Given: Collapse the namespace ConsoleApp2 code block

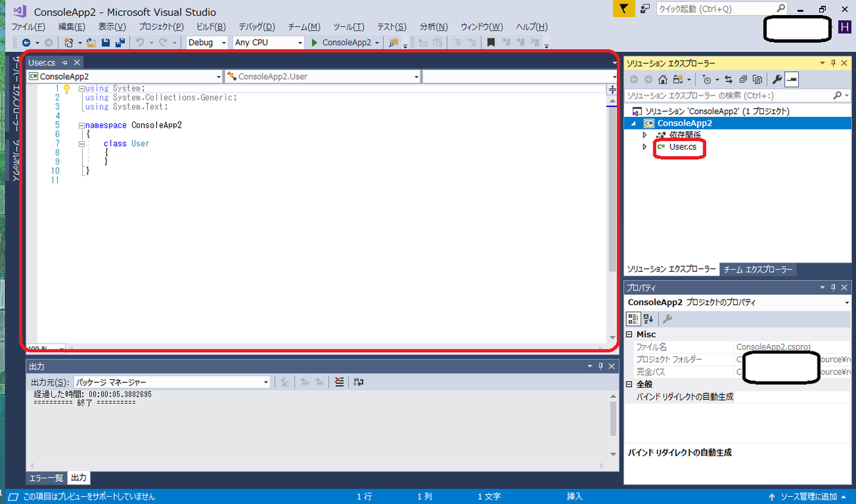Looking at the screenshot, I should point(81,125).
